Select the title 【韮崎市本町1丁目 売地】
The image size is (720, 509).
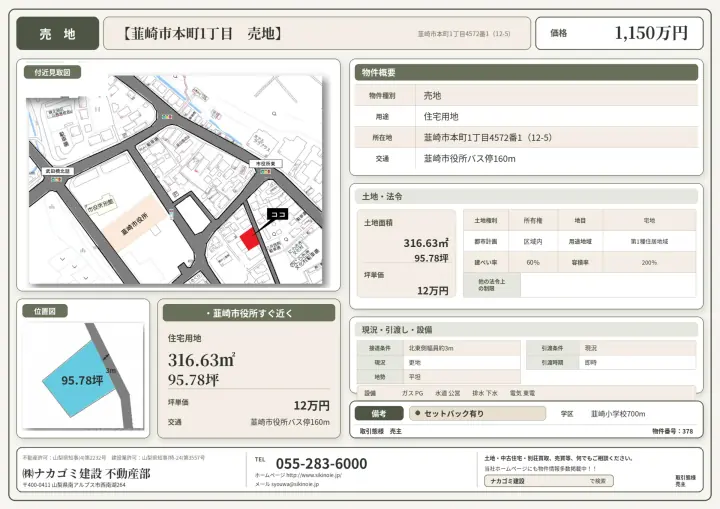[x=202, y=33]
